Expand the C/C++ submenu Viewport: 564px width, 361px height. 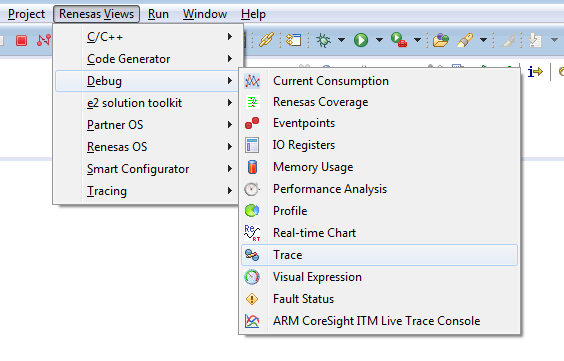(x=146, y=37)
